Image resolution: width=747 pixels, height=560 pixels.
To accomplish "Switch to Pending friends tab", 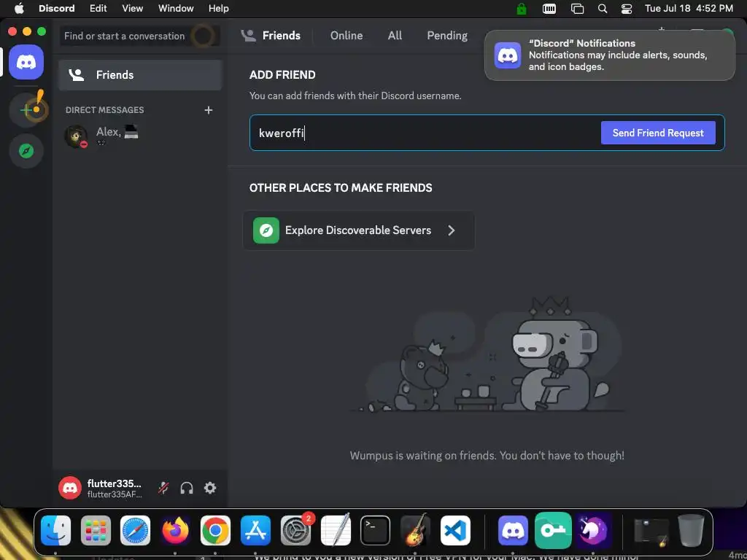I will tap(447, 35).
